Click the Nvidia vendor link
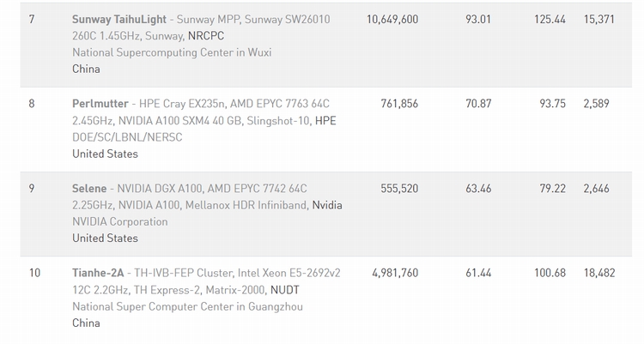 [x=327, y=205]
